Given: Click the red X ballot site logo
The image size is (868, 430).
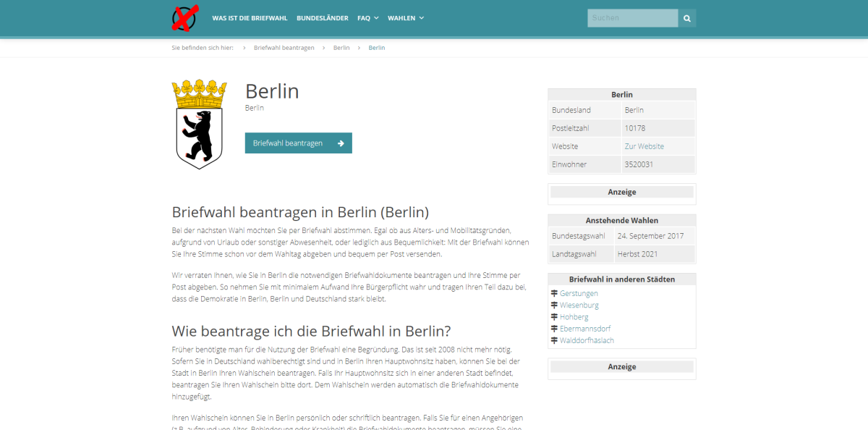Looking at the screenshot, I should 185,17.
